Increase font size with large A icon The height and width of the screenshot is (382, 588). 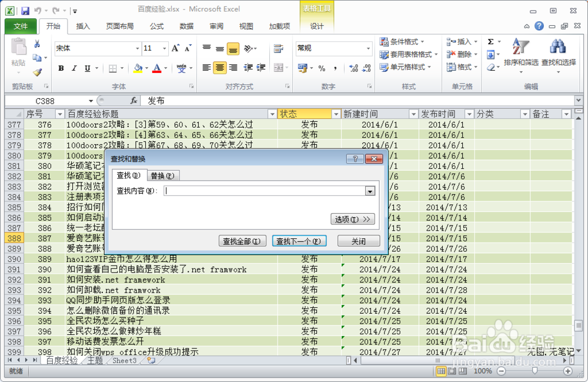pyautogui.click(x=175, y=48)
